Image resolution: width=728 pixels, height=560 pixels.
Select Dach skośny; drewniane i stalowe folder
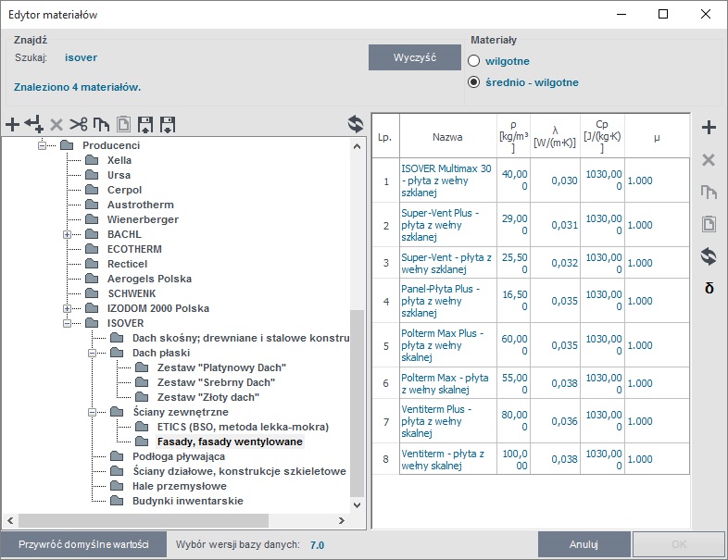(x=241, y=338)
